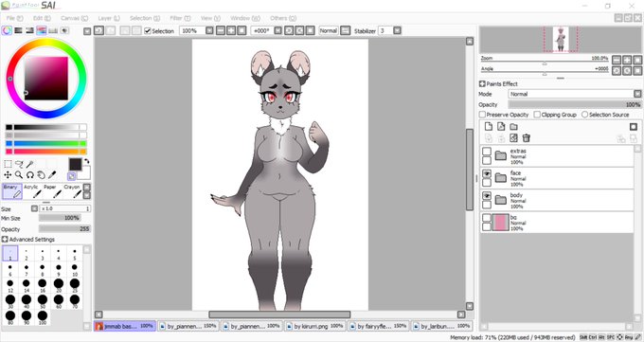This screenshot has height=342, width=644.
Task: Show the extras folder layer
Action: tap(487, 152)
